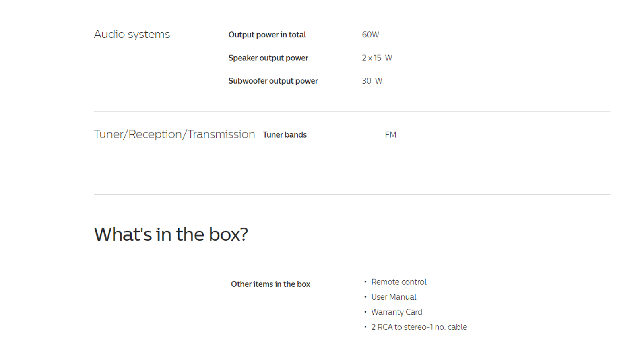The width and height of the screenshot is (644, 362).
Task: Select the Speaker output power label
Action: point(268,58)
